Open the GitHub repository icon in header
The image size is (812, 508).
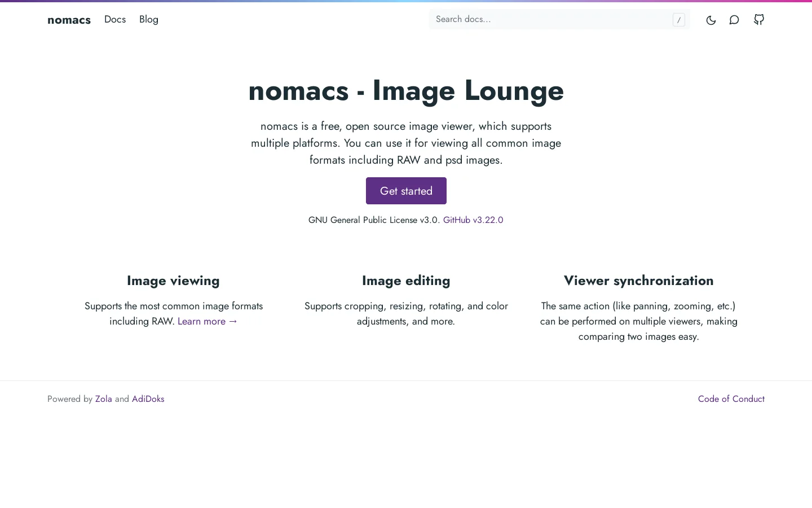tap(759, 20)
